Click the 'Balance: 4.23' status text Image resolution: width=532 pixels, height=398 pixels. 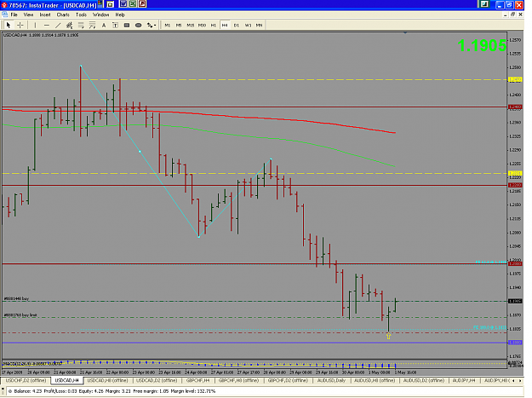tap(26, 391)
